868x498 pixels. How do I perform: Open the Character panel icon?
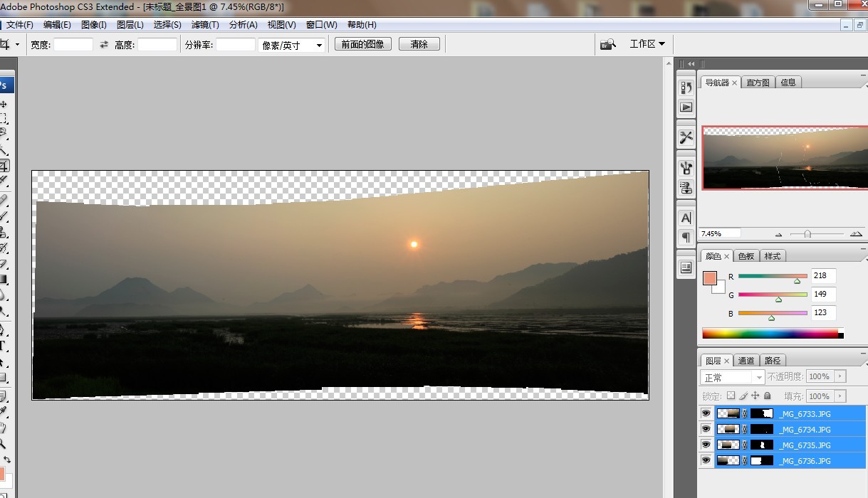tap(686, 218)
